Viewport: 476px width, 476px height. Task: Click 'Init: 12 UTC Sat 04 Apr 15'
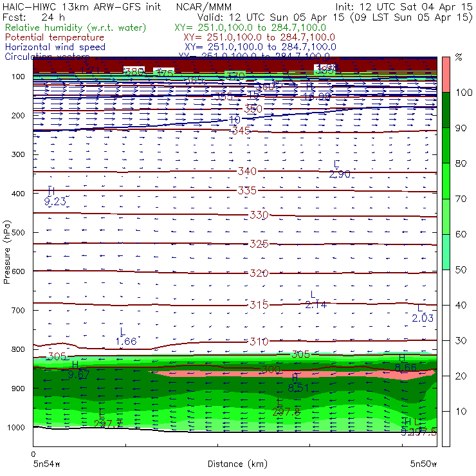[x=404, y=7]
